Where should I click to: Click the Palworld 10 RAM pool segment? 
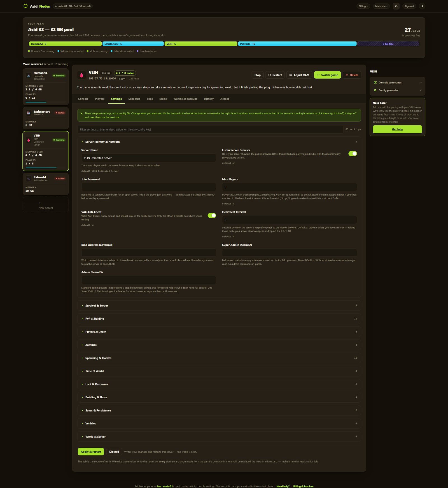pos(297,44)
